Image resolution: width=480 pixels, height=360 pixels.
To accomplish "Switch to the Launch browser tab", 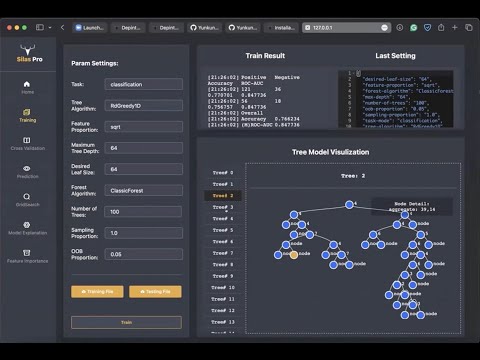I will (90, 28).
